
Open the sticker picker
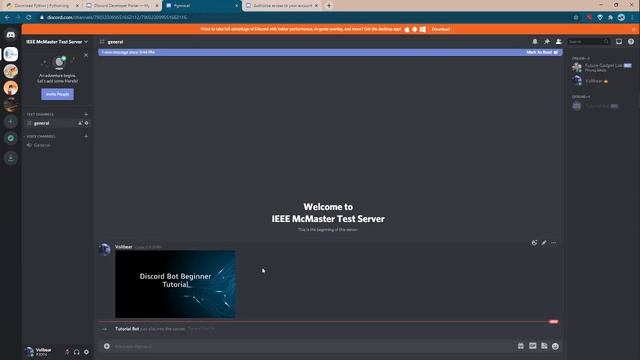[544, 346]
